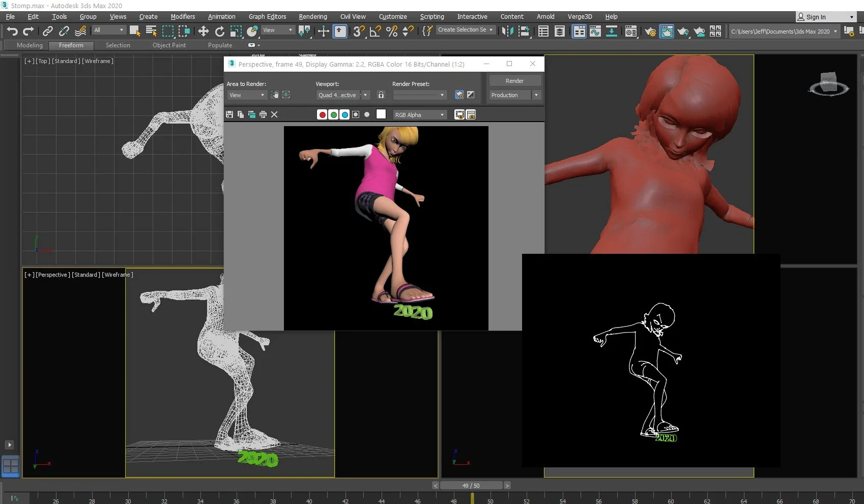Toggle the red channel in render window

(x=322, y=115)
